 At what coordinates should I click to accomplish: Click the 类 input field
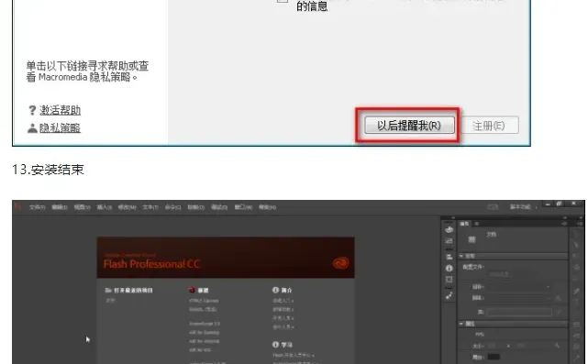(519, 312)
